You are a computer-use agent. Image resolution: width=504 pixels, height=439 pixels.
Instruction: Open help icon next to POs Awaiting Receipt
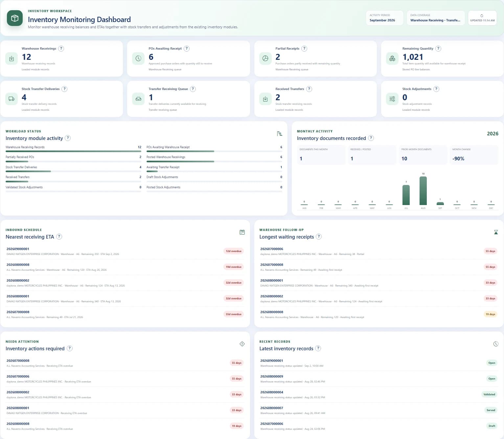[187, 49]
